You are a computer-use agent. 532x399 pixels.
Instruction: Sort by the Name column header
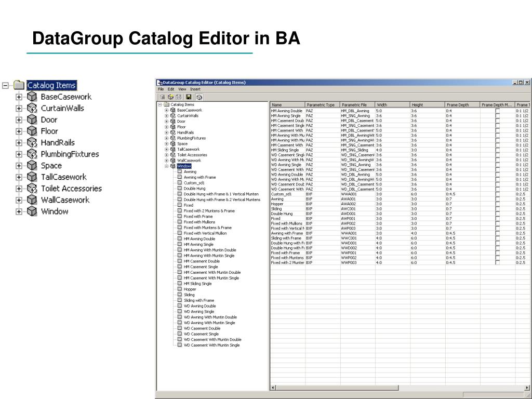(288, 105)
